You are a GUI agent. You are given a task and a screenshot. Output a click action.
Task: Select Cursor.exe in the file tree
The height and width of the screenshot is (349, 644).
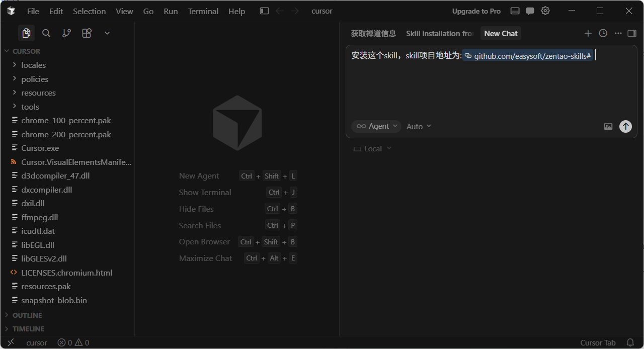click(x=67, y=148)
